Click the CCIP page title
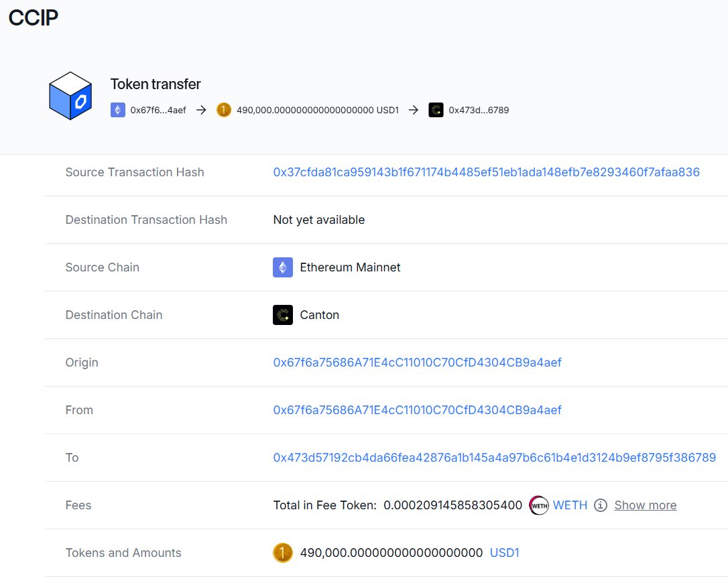The height and width of the screenshot is (587, 728). [34, 17]
